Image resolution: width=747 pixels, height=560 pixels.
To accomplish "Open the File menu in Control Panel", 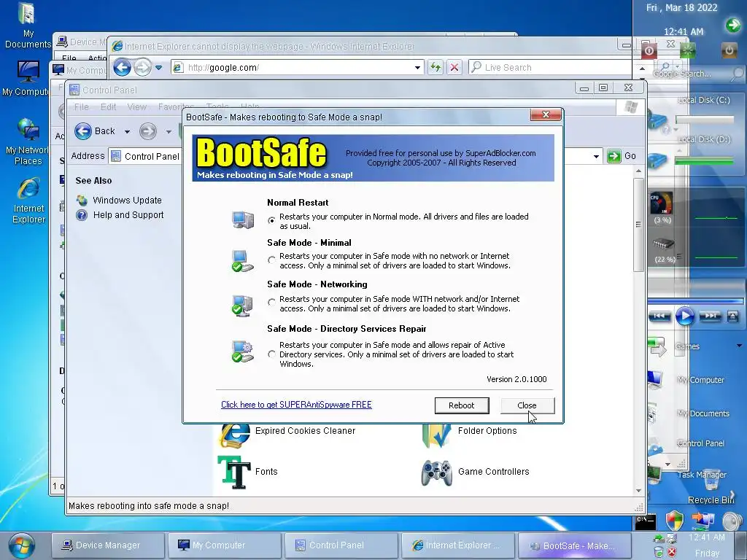I will [82, 106].
